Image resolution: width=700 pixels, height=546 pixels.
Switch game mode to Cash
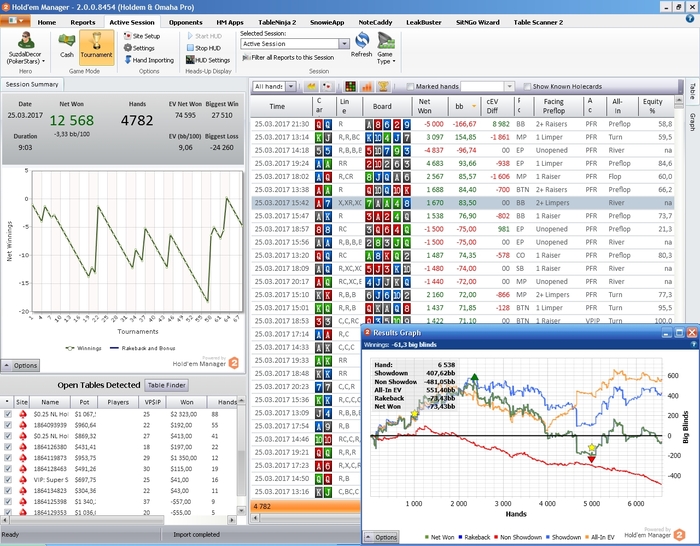click(67, 46)
